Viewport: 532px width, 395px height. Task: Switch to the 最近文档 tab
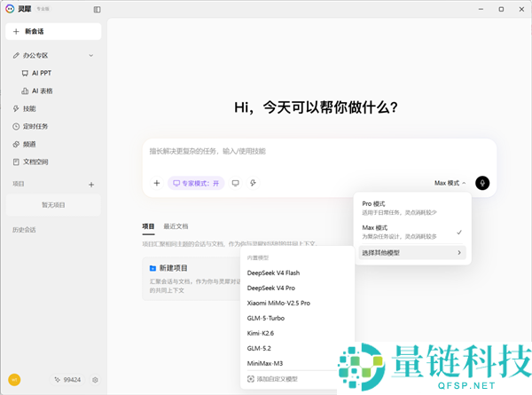tap(176, 226)
